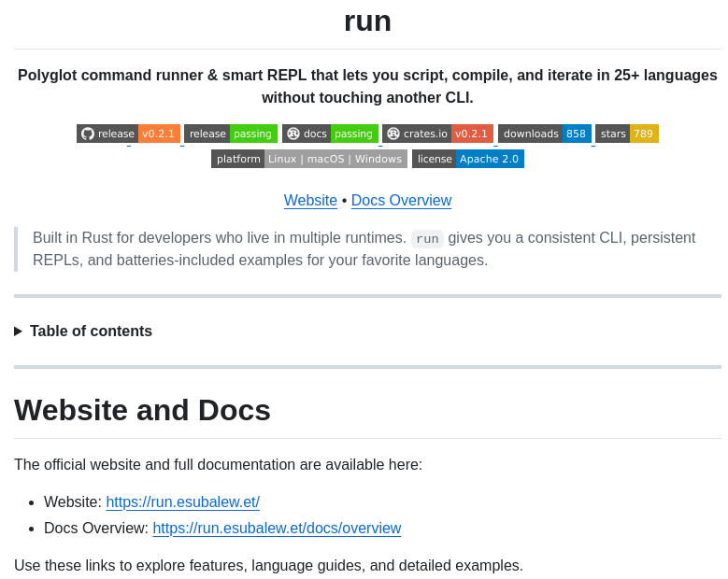Open the Docs Overview link below the badges
The height and width of the screenshot is (579, 728).
(x=401, y=201)
